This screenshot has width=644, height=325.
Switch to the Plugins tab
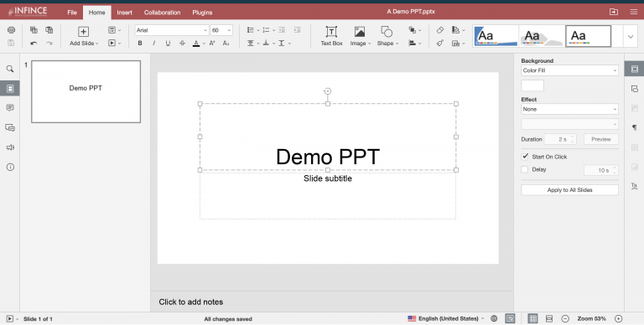point(202,13)
